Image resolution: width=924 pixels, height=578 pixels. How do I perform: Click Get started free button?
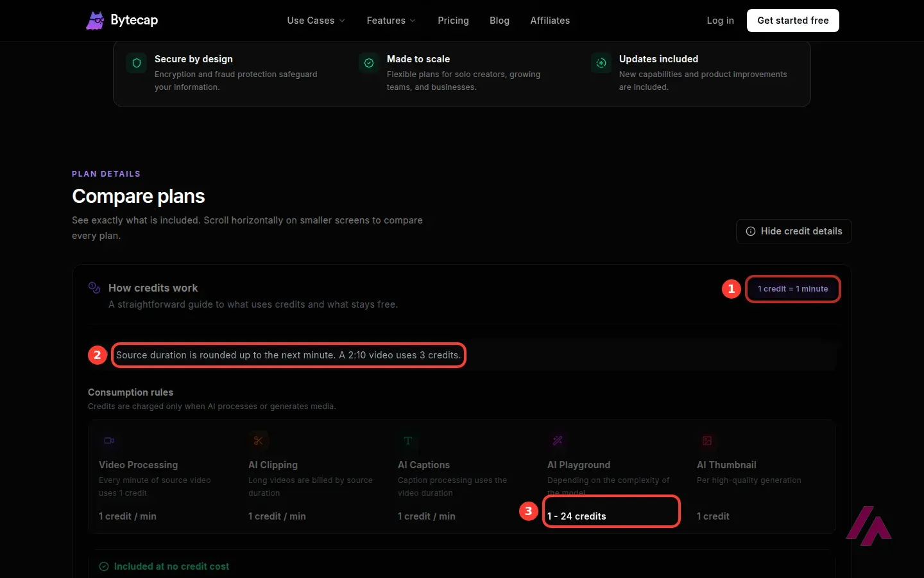click(x=793, y=21)
